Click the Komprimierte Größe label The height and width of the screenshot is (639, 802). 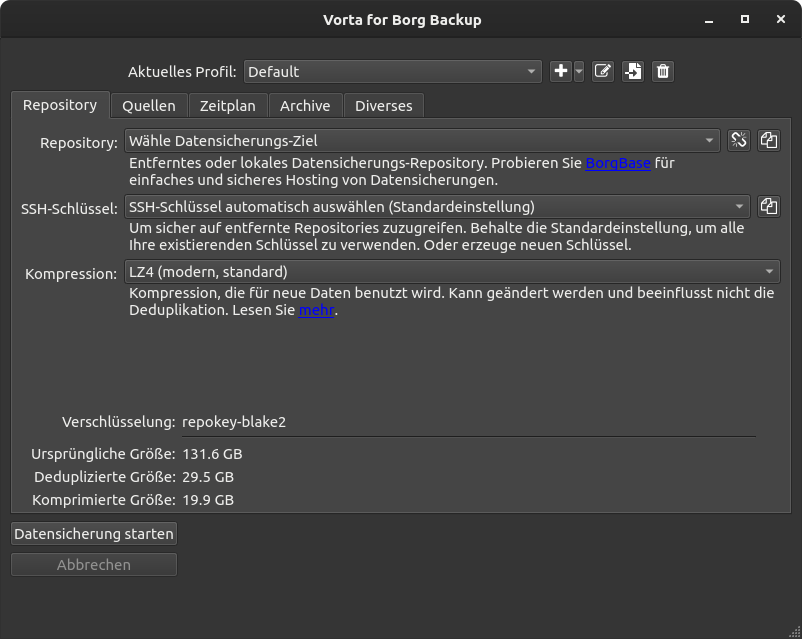pos(104,500)
